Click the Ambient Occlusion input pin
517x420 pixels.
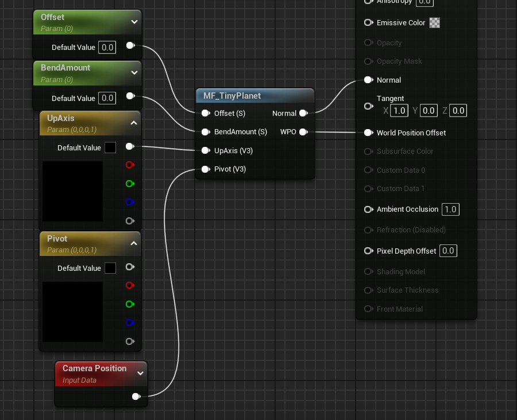point(369,209)
